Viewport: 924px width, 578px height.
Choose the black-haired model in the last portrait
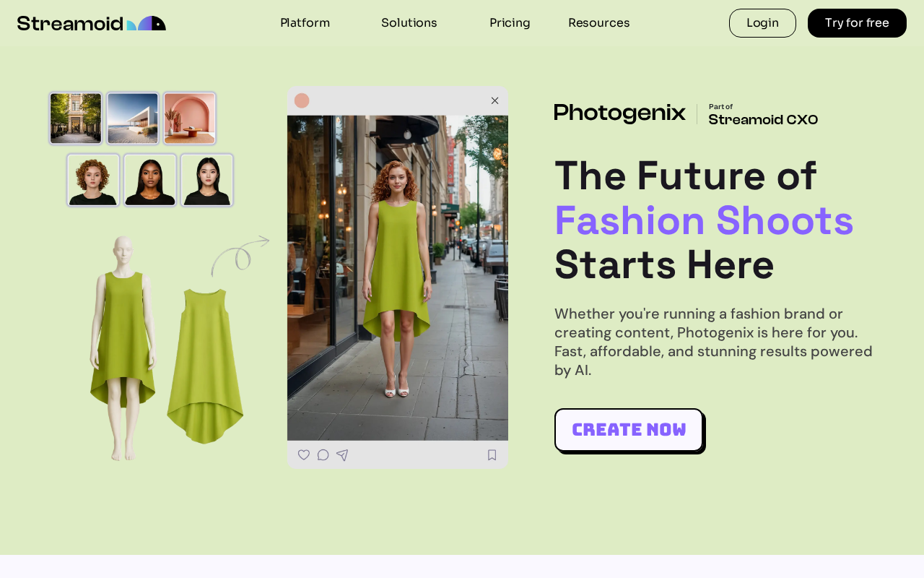(207, 180)
